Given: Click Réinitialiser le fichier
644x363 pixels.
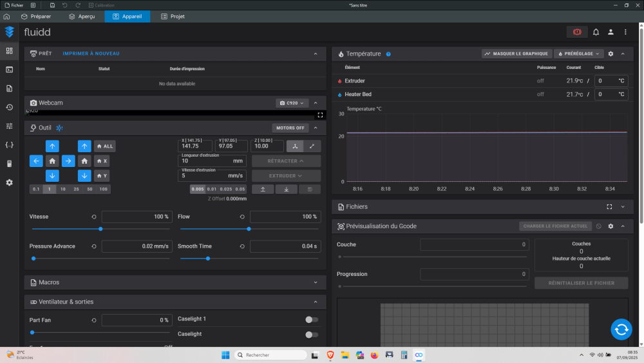Looking at the screenshot, I should [x=581, y=283].
